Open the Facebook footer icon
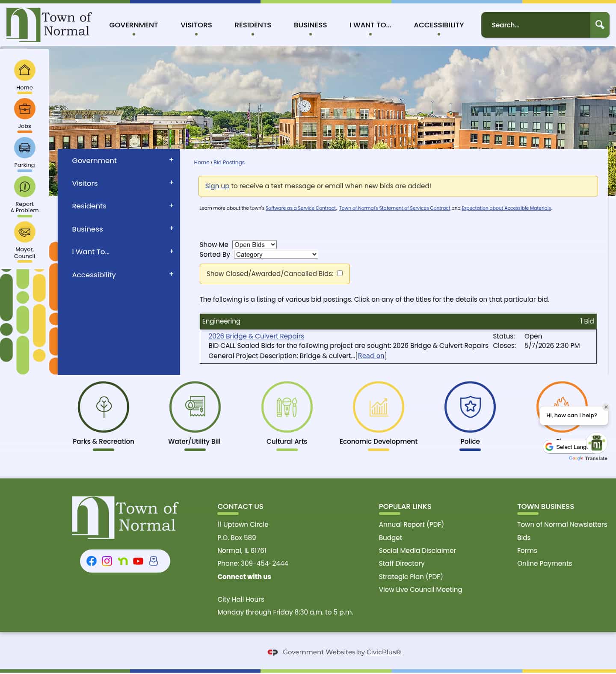Image resolution: width=616 pixels, height=674 pixels. point(92,561)
